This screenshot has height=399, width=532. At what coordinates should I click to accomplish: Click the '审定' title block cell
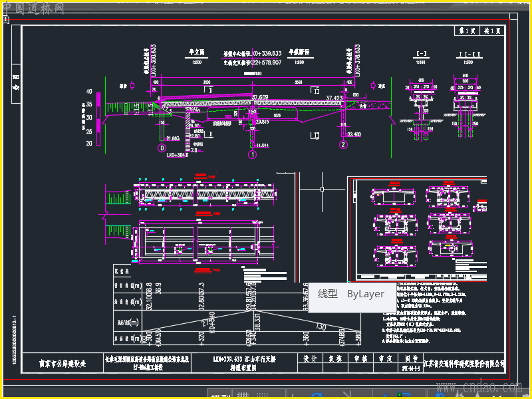pos(386,358)
